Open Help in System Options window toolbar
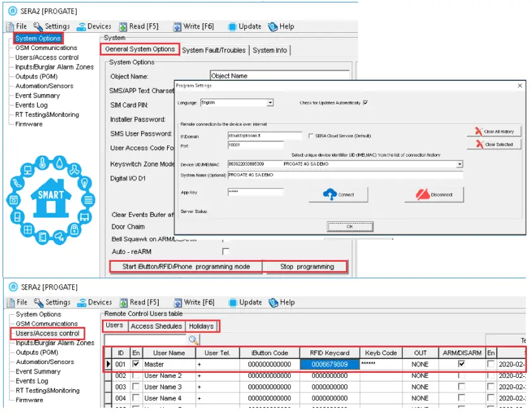 tap(281, 26)
